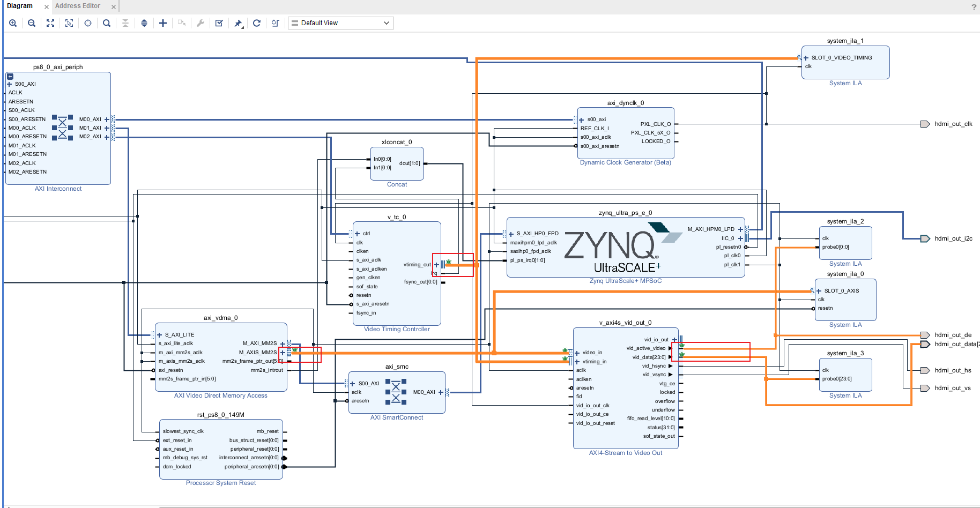Click the Customize Block wrench icon
Image resolution: width=980 pixels, height=508 pixels.
pos(201,23)
